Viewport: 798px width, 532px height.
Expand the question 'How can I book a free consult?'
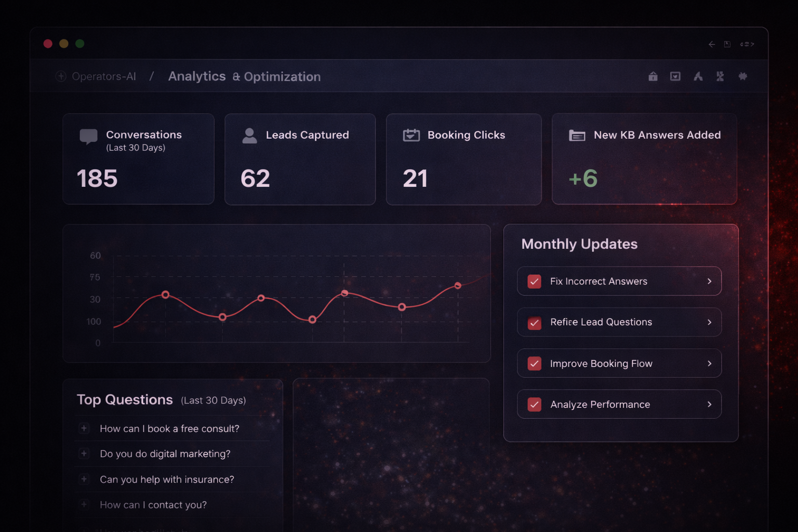(84, 428)
